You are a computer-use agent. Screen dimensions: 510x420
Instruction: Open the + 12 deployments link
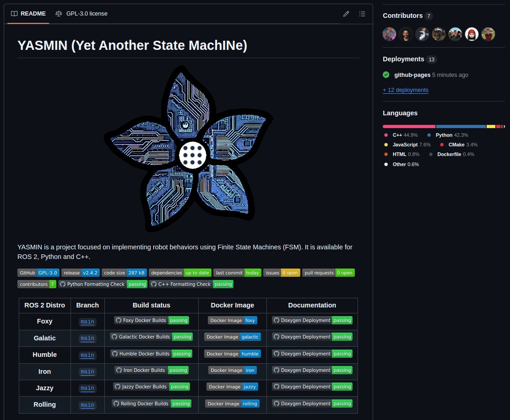(406, 90)
